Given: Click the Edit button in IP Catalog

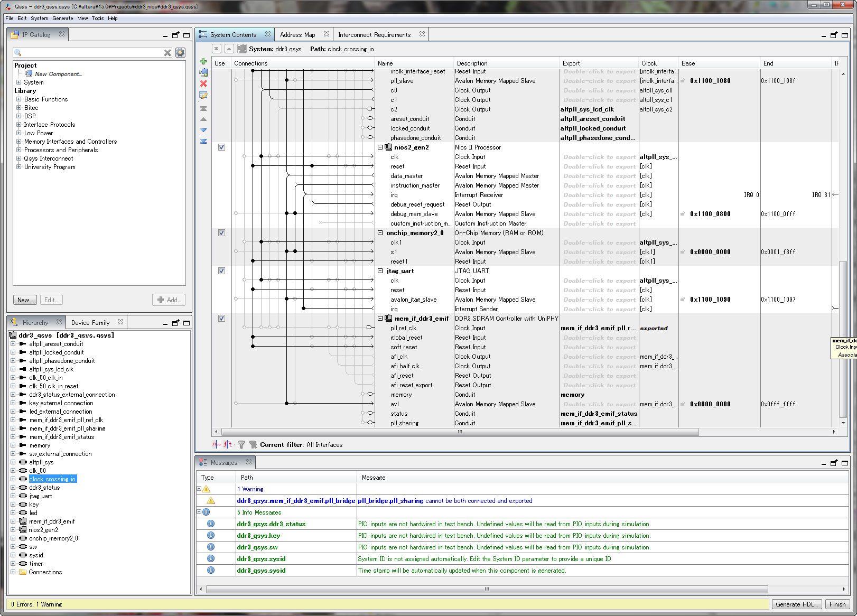Looking at the screenshot, I should tap(51, 300).
